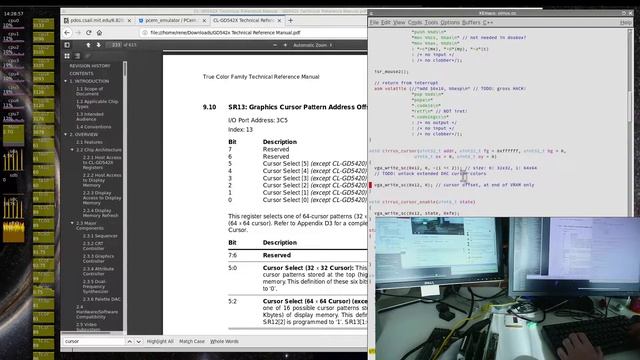Collapse the 1. INTRODUCTION outline section

pos(66,81)
